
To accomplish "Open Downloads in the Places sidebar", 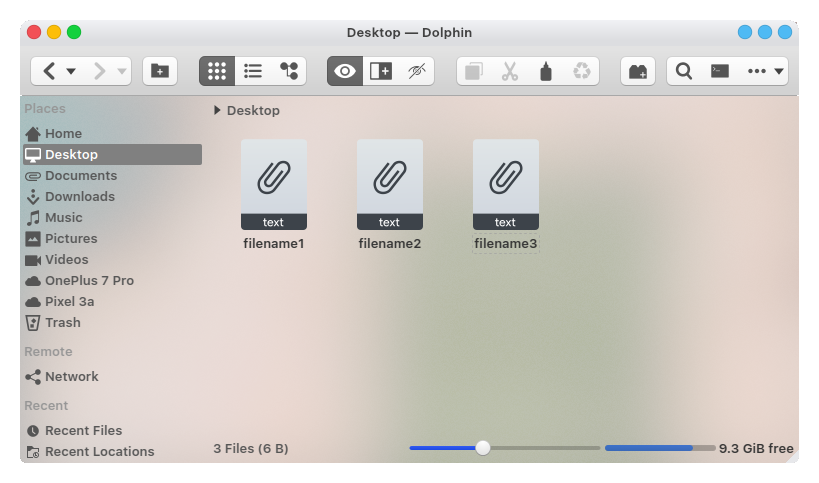I will pyautogui.click(x=79, y=197).
